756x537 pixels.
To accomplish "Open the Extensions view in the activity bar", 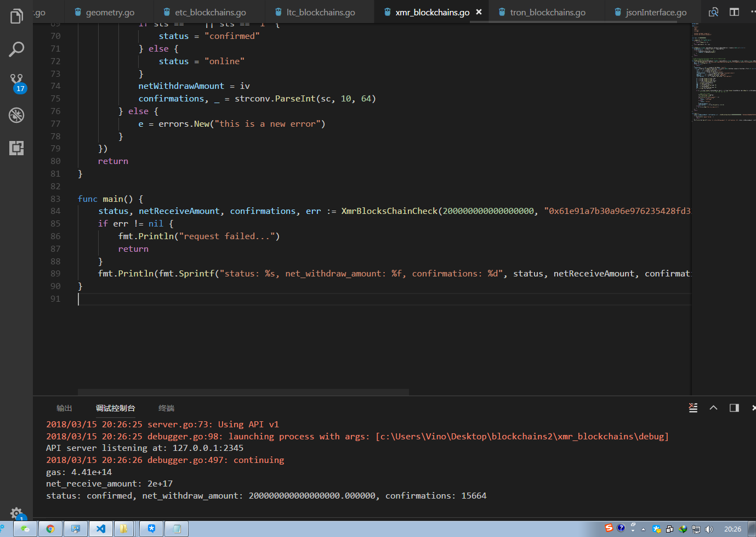I will (x=16, y=148).
